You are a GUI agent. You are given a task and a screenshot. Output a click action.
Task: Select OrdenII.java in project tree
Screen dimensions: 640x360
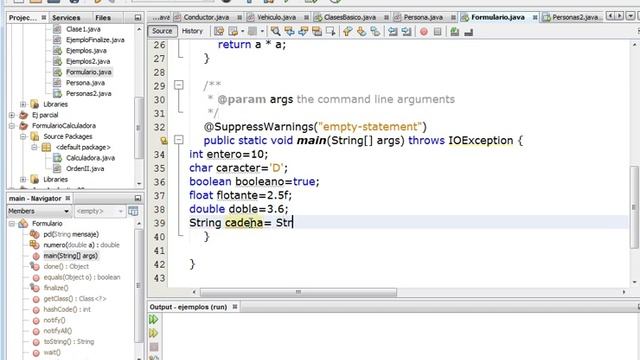tap(85, 169)
